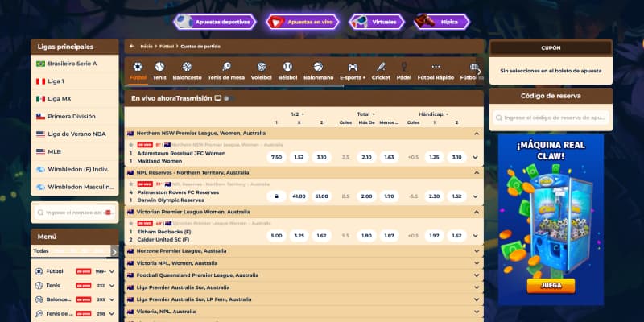
Task: Choose the Baloncesto icon in sports bar
Action: (x=187, y=71)
